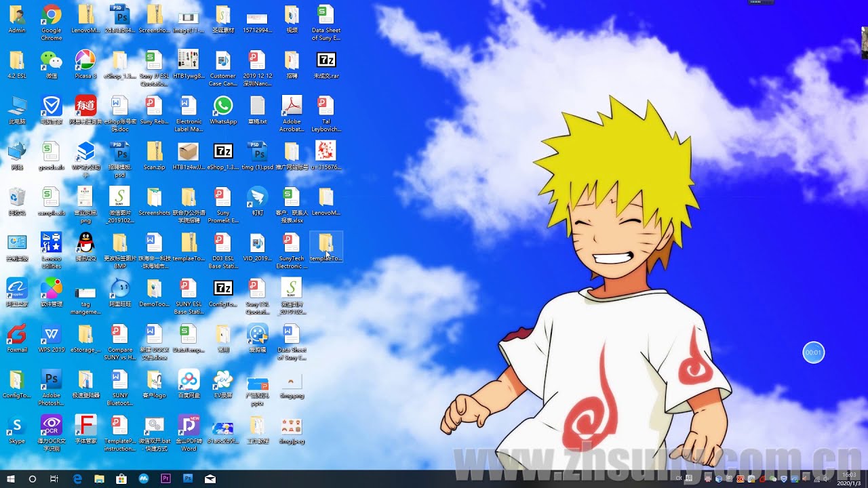The width and height of the screenshot is (868, 488).
Task: Open the Windows Start menu
Action: tap(11, 479)
